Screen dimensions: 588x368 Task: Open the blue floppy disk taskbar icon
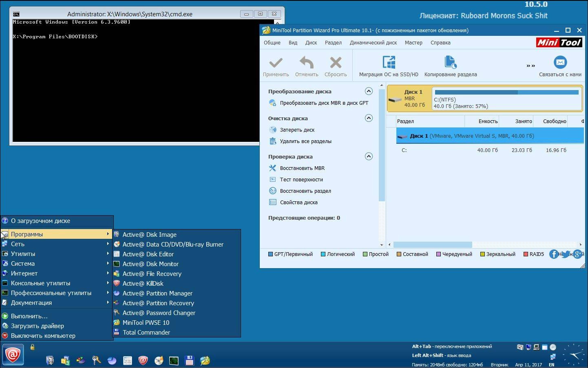tap(189, 360)
